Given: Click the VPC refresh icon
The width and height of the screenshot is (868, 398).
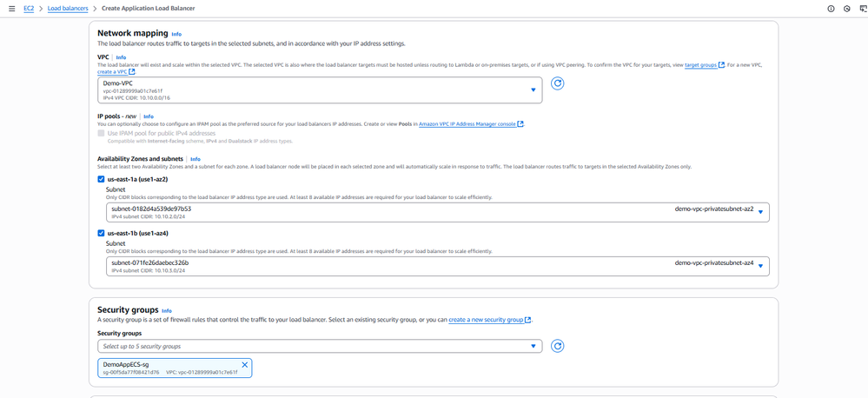Looking at the screenshot, I should coord(559,83).
